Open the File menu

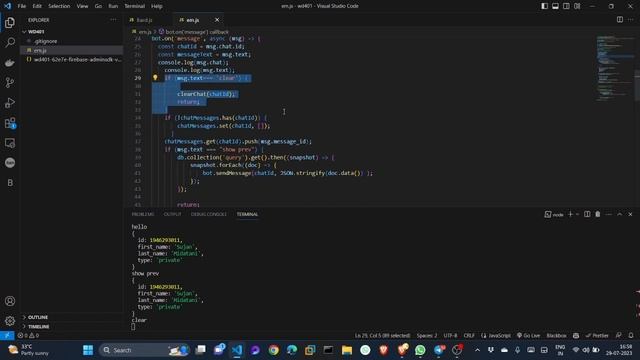pos(22,6)
